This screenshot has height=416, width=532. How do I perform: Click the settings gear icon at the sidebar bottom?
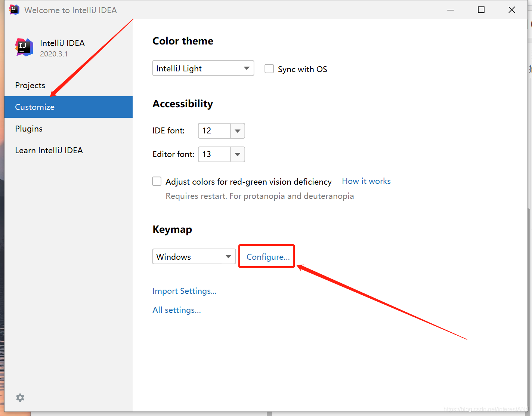click(x=20, y=398)
